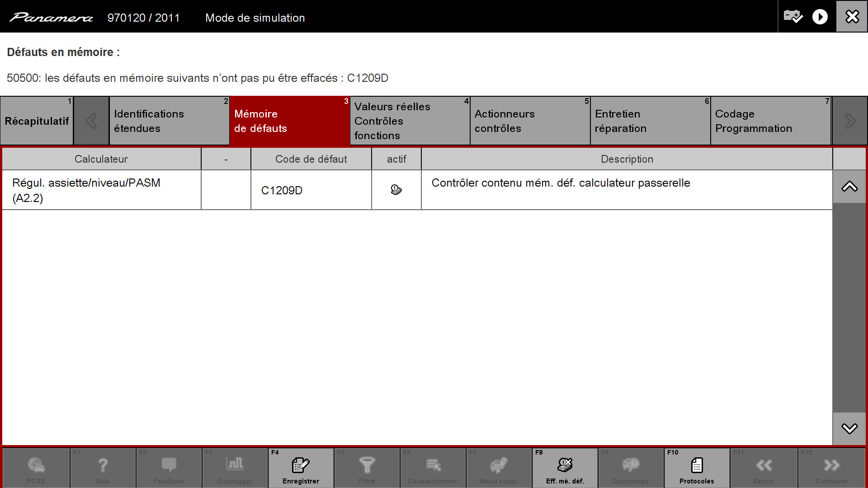Click the play arrow icon in header
The height and width of the screenshot is (488, 868).
point(820,17)
